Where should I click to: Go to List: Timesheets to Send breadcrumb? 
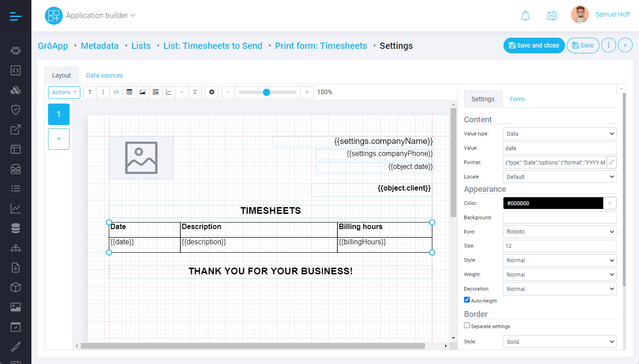click(213, 46)
